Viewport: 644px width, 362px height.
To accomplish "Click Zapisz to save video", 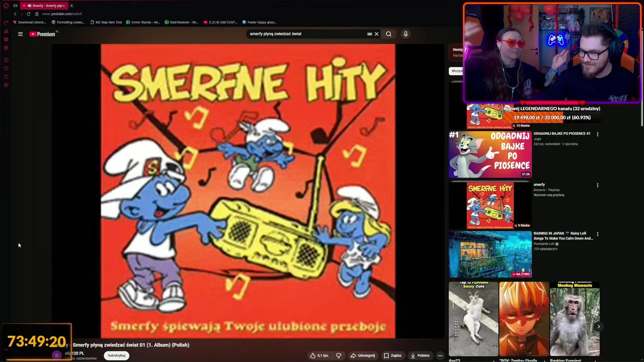I will tap(392, 355).
